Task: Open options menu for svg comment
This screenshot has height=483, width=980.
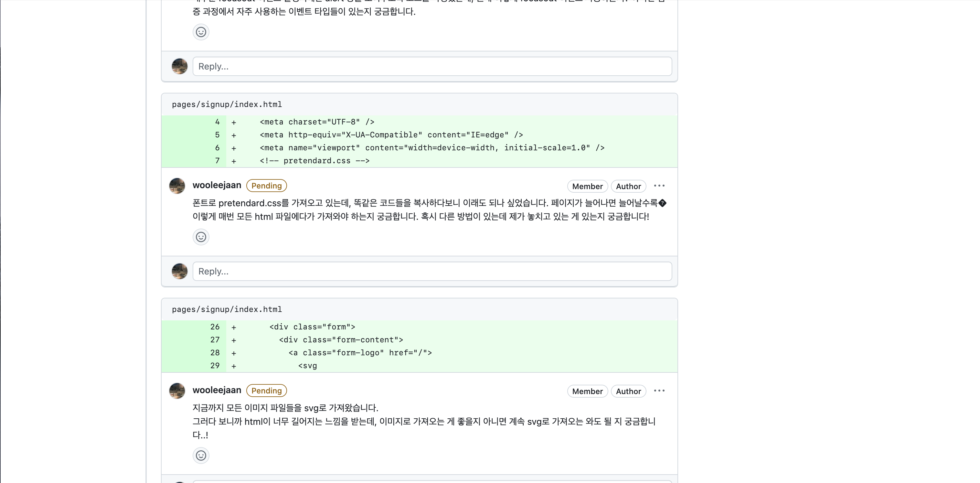Action: tap(659, 391)
